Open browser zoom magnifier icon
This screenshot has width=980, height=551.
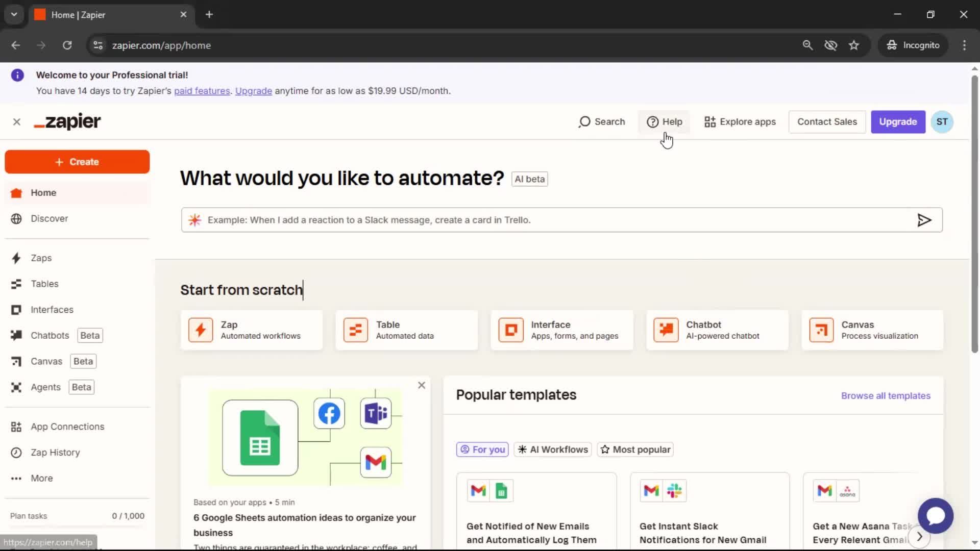807,45
